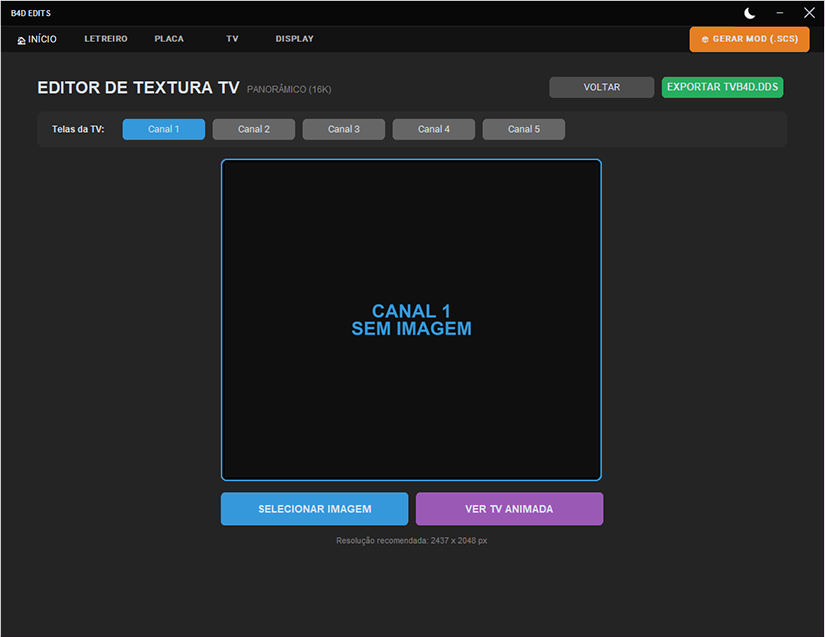
Task: Open the DISPLAY section
Action: (x=295, y=39)
